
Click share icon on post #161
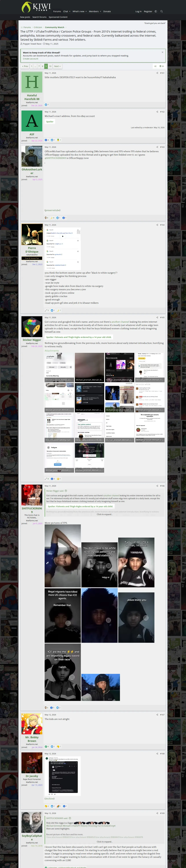(x=157, y=73)
